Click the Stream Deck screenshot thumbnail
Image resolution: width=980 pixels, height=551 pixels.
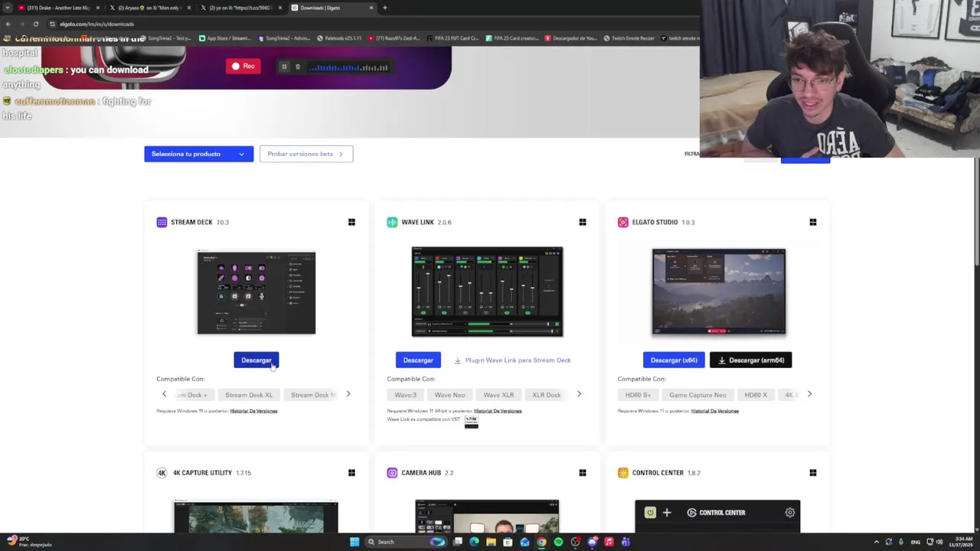[x=256, y=292]
